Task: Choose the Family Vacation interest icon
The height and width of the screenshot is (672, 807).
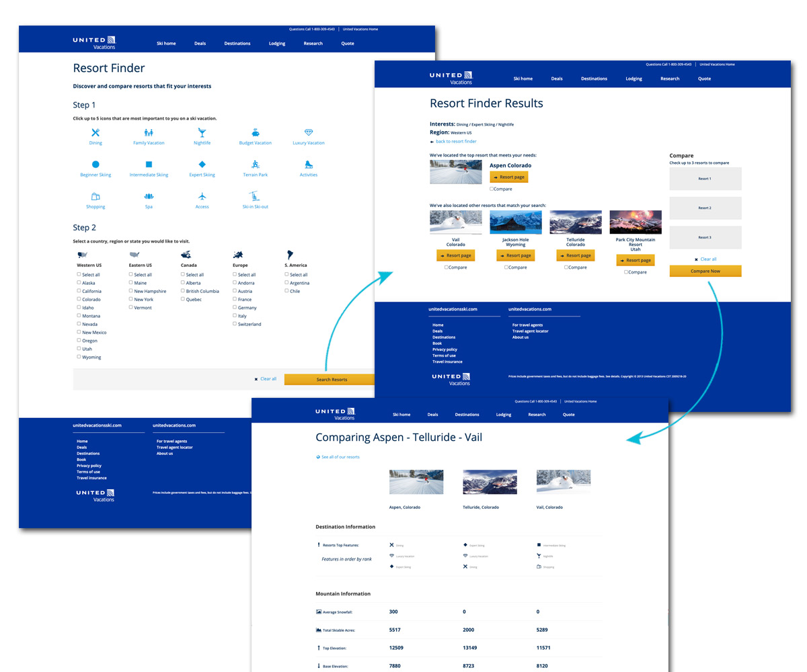Action: [x=149, y=132]
